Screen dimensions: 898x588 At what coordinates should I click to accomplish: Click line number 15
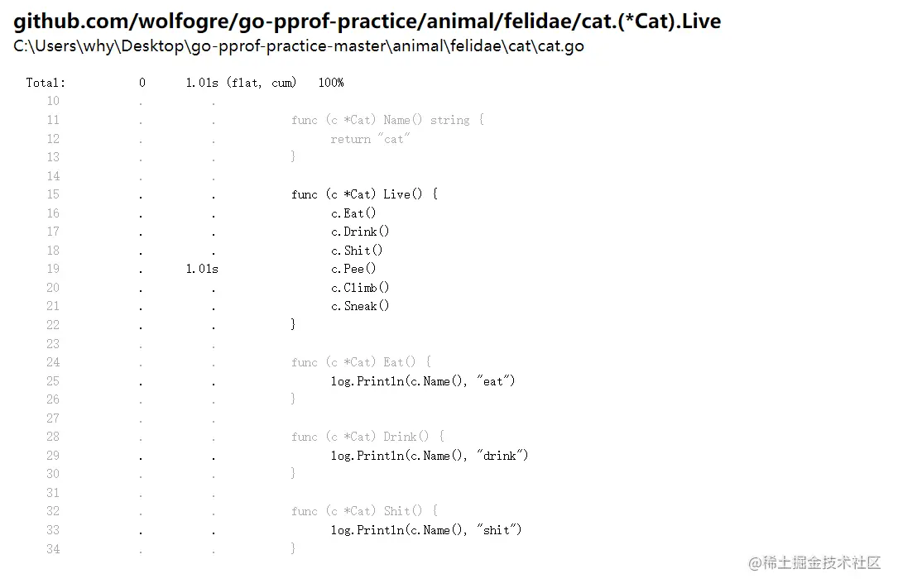pyautogui.click(x=53, y=194)
